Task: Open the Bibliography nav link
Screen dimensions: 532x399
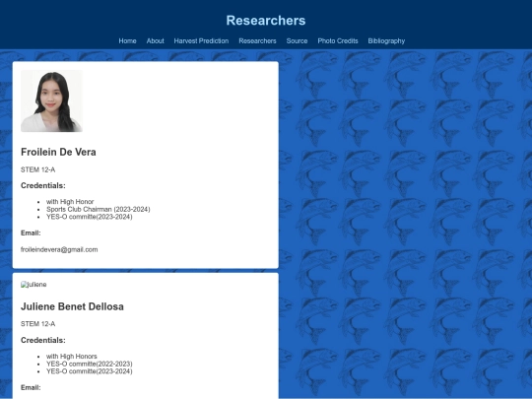Action: [386, 41]
